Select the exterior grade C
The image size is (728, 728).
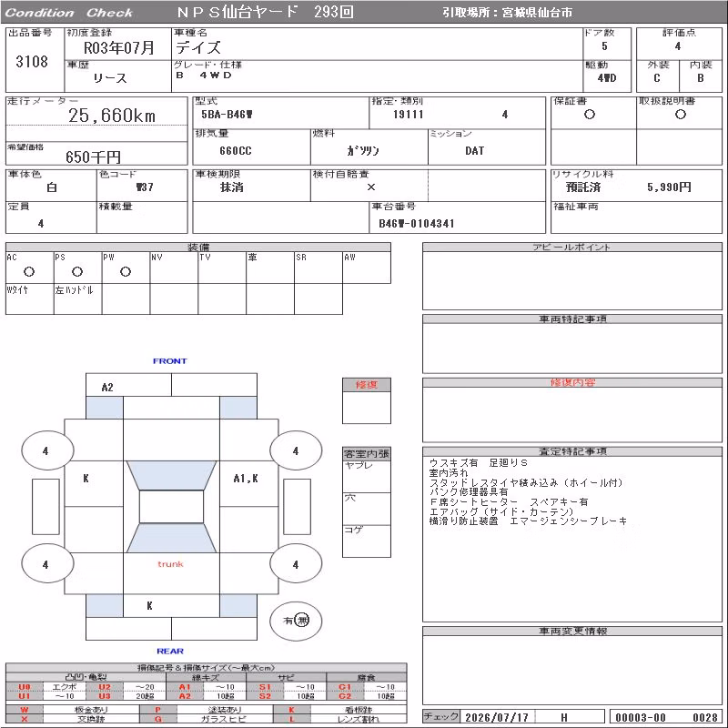[x=656, y=78]
